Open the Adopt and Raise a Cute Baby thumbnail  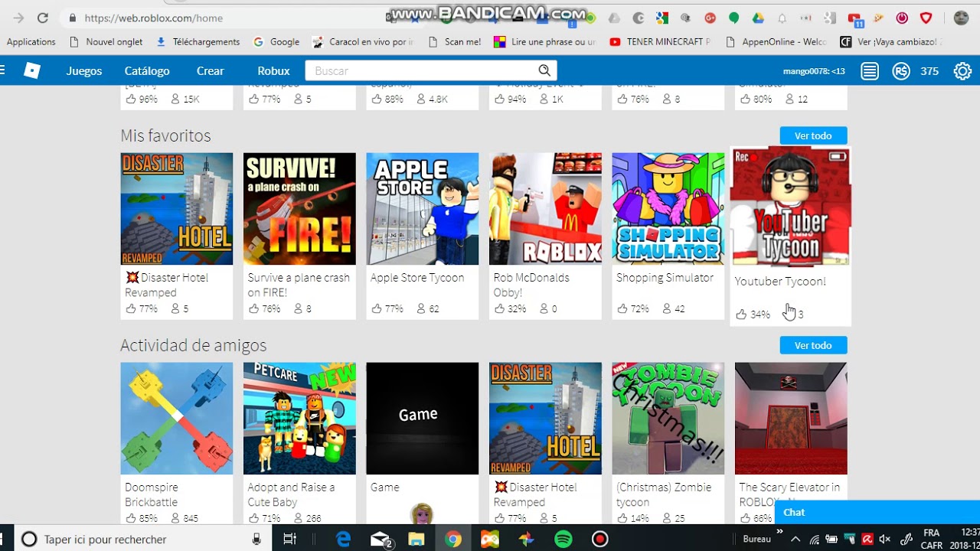[x=299, y=419]
